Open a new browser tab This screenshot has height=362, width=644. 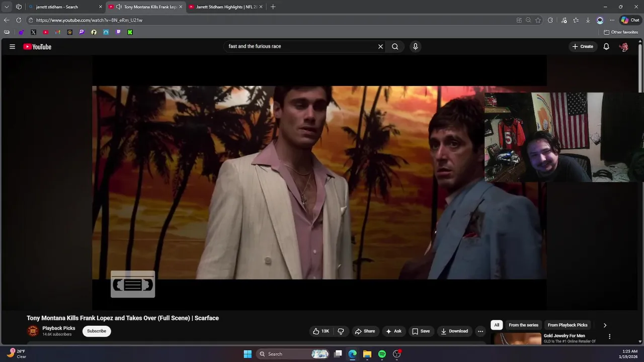click(273, 7)
